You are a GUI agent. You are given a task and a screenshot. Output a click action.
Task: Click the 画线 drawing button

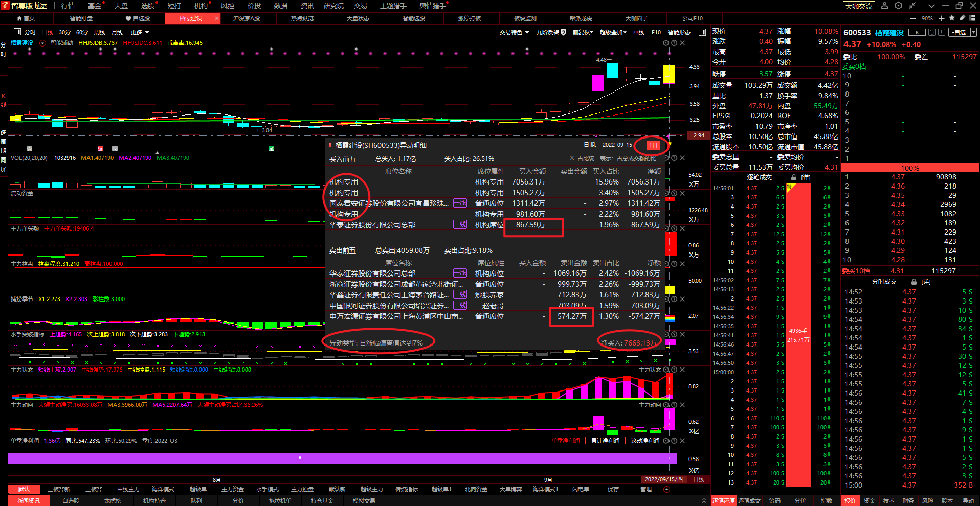tap(639, 32)
